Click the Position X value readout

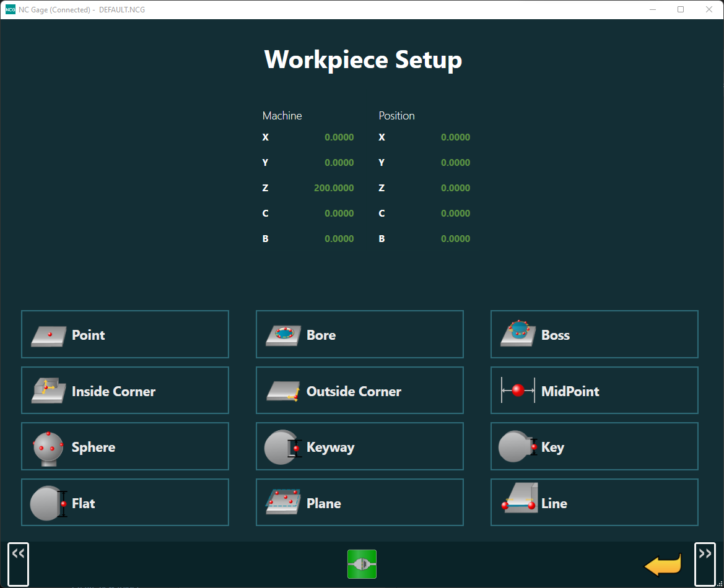[x=455, y=137]
